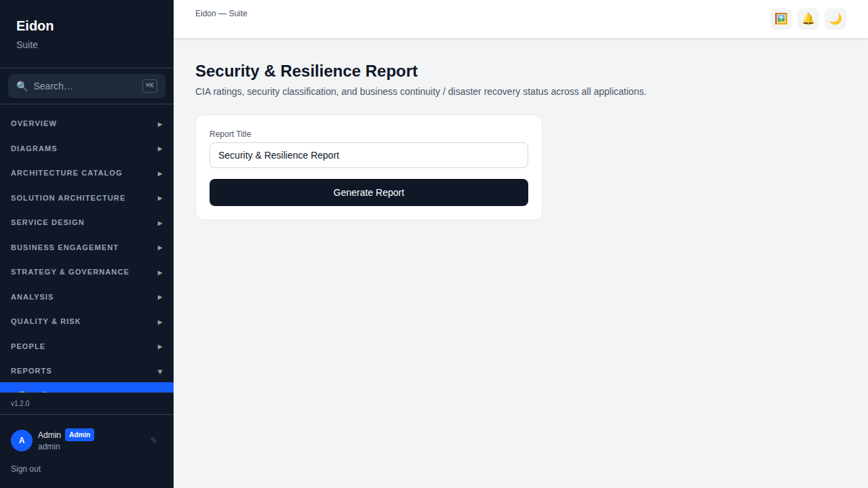Expand Quality & Risk section

point(87,322)
